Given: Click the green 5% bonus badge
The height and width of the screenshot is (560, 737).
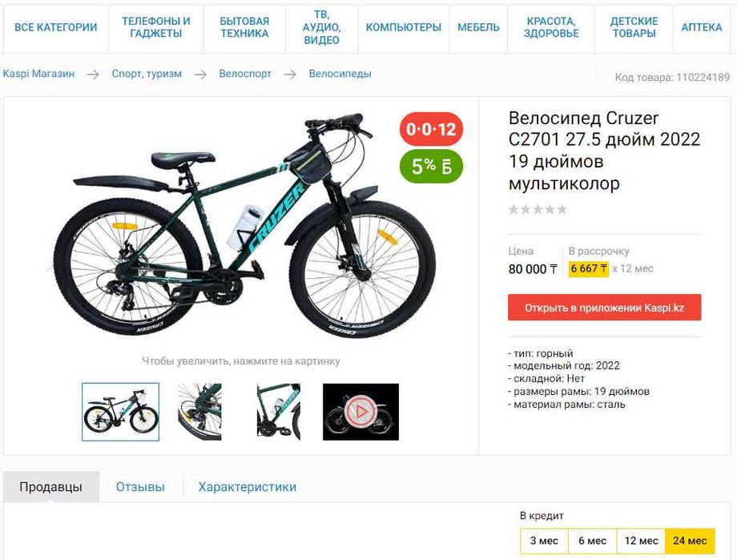Looking at the screenshot, I should 431,167.
